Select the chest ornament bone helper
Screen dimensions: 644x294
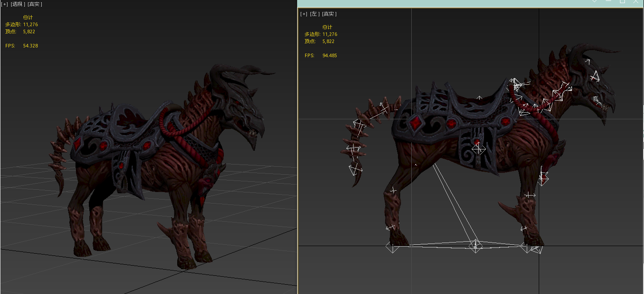543,178
